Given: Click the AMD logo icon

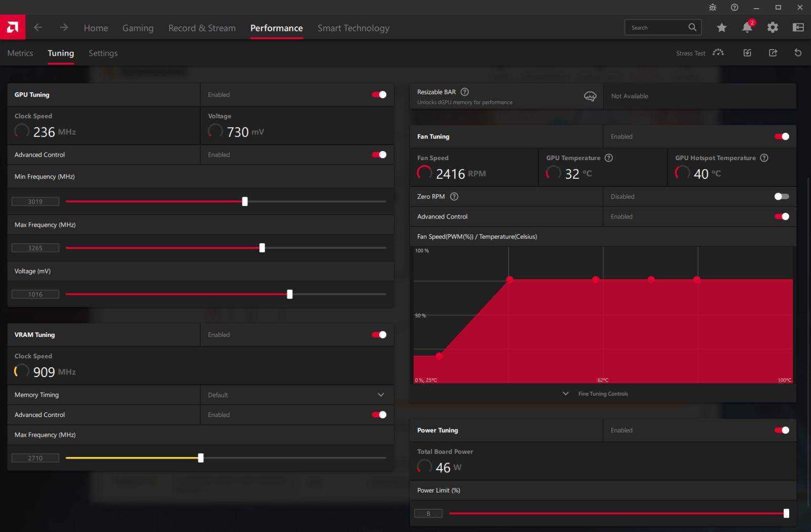Looking at the screenshot, I should pyautogui.click(x=12, y=27).
